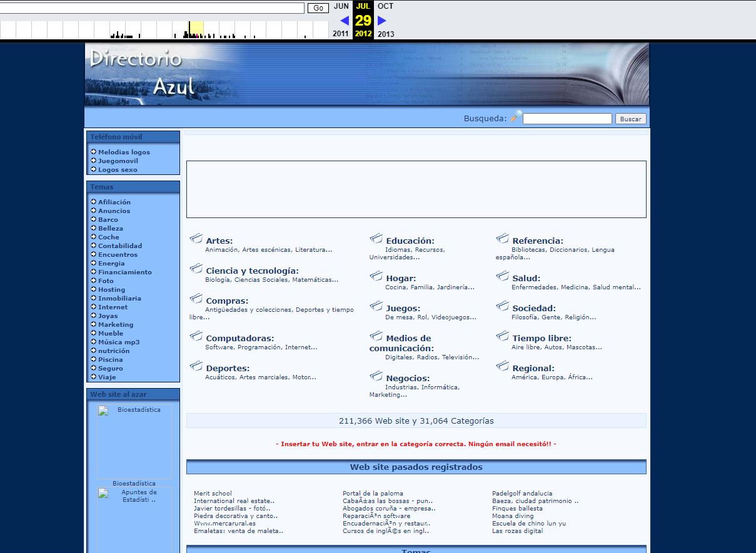Click the highlighted 2012 timeline capture bar
Screen dimensions: 756x553
(x=196, y=30)
